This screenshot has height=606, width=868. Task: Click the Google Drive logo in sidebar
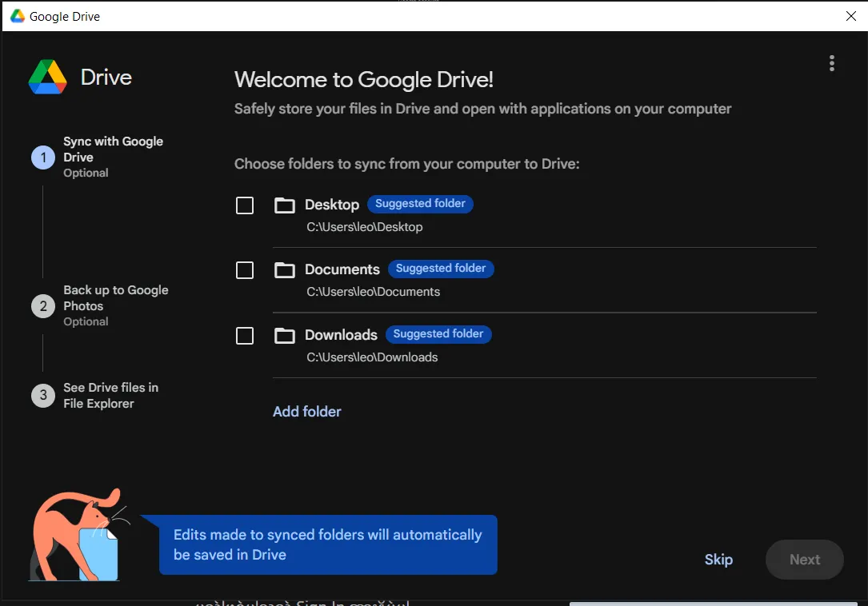48,77
